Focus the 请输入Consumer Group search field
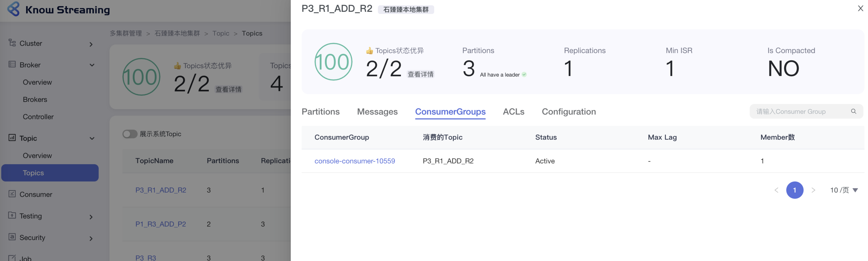Image resolution: width=868 pixels, height=261 pixels. 806,111
